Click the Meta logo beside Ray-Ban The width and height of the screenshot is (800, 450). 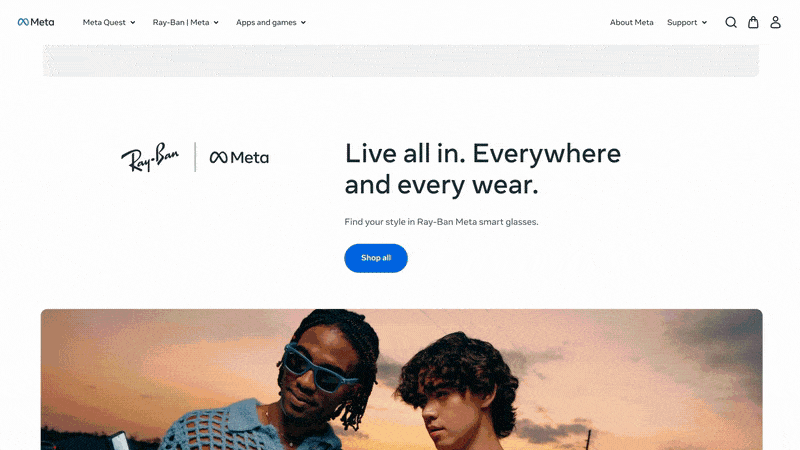click(239, 157)
